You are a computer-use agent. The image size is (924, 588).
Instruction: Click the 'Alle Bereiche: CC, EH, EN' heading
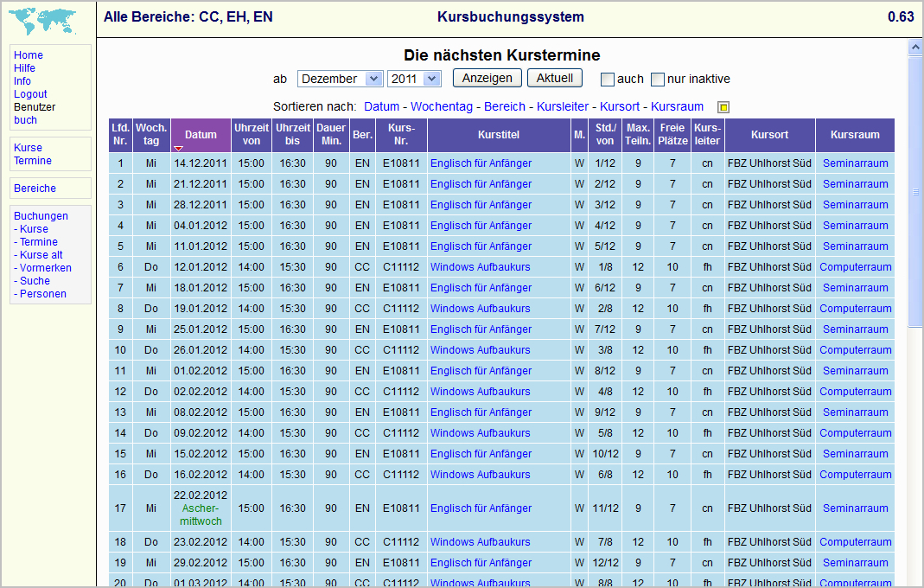(188, 17)
